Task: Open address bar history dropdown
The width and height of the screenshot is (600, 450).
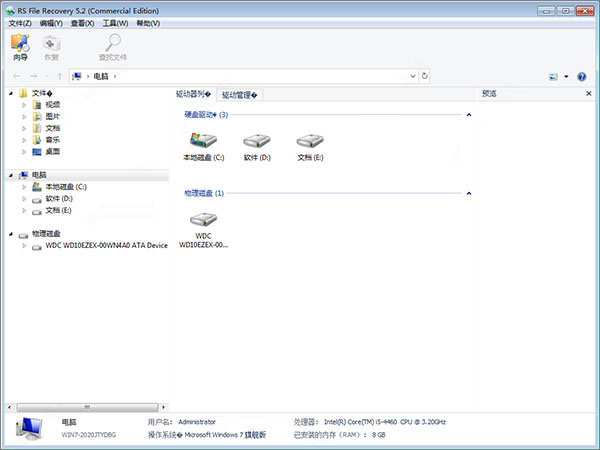Action: pos(413,76)
